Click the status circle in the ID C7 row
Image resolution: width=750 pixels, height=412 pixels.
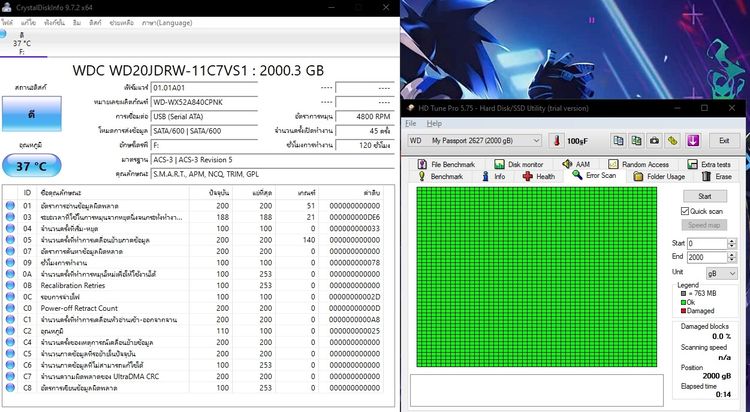(10, 377)
